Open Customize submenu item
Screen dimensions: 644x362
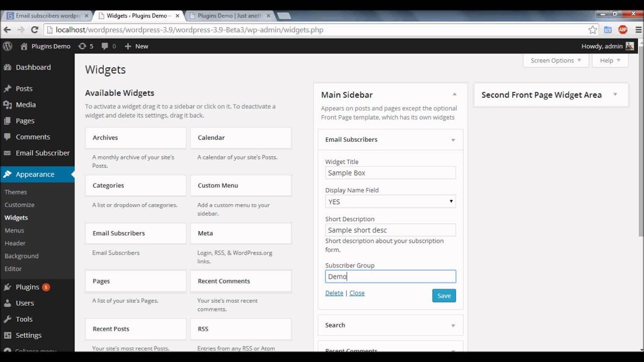click(20, 205)
